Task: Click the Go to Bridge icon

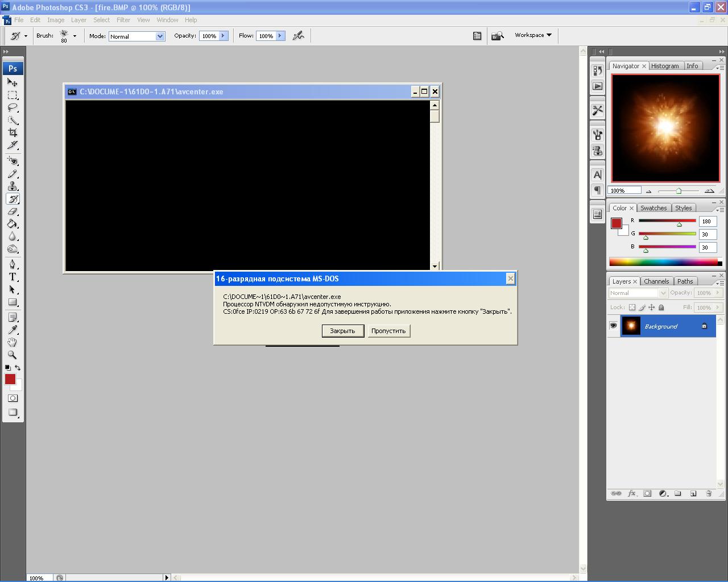Action: (498, 36)
